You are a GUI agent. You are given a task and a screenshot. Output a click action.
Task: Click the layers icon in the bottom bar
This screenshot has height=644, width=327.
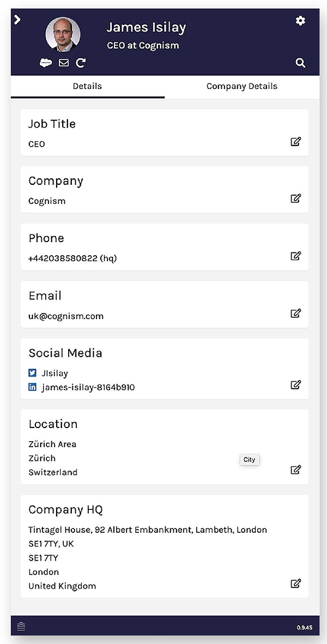click(20, 626)
